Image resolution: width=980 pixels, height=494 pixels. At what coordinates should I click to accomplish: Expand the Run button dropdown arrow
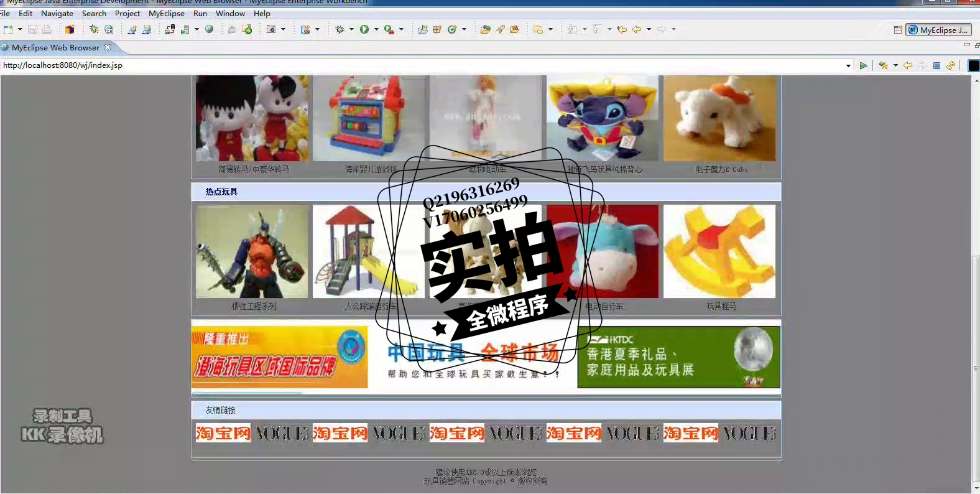(376, 29)
